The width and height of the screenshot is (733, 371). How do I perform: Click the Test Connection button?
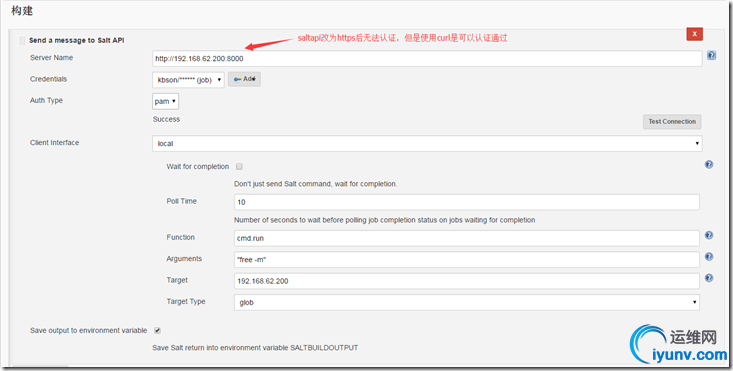pos(672,121)
